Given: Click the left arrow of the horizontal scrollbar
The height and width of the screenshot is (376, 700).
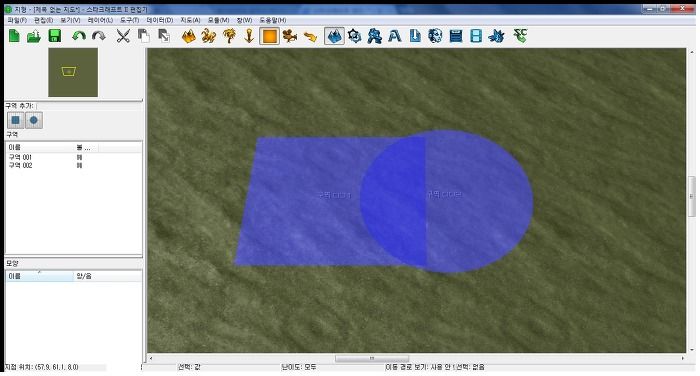Looking at the screenshot, I should click(x=151, y=359).
